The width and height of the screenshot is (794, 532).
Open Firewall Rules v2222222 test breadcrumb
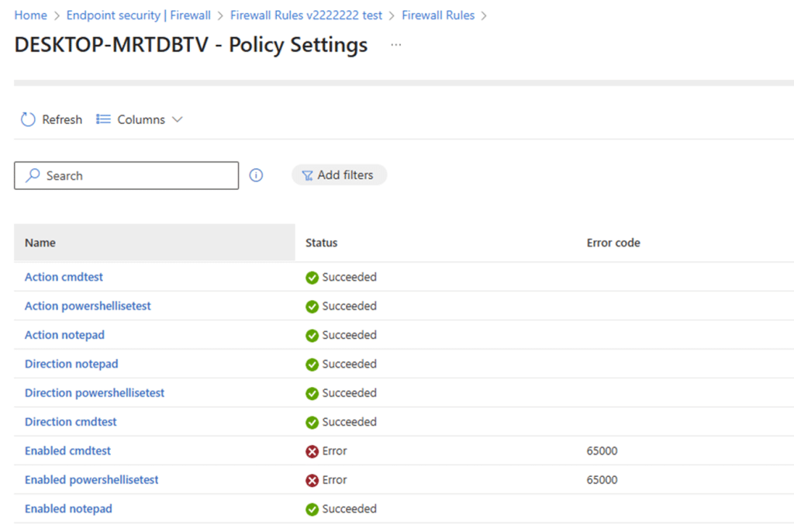pyautogui.click(x=306, y=16)
